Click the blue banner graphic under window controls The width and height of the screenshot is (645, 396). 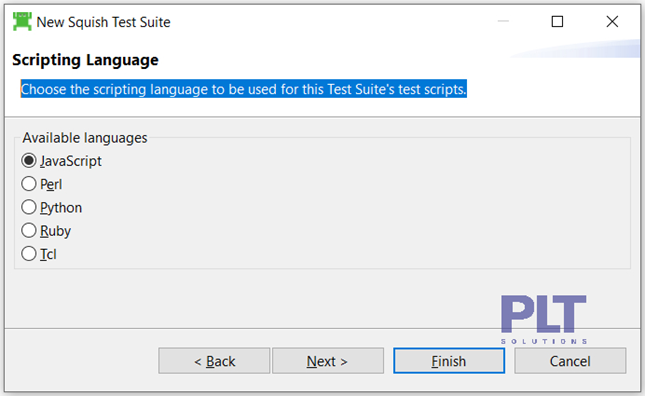click(575, 49)
